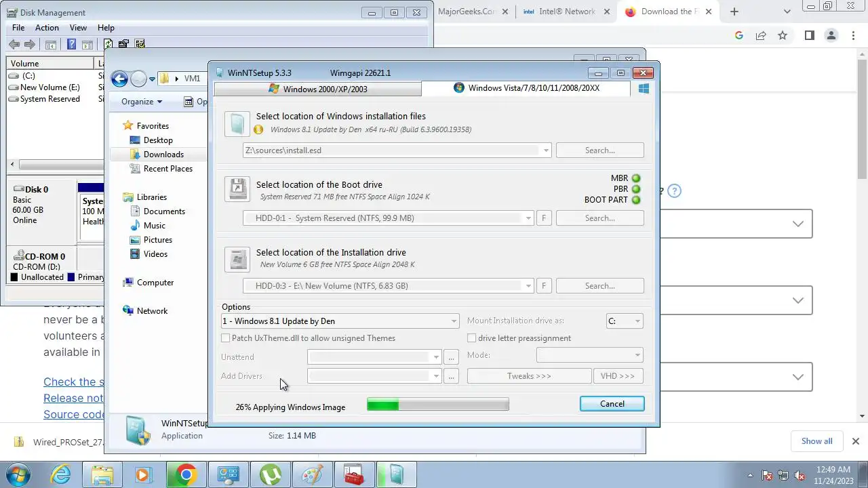The image size is (868, 488).
Task: Toggle Patch UxTheme.dll checkbox
Action: pos(226,338)
